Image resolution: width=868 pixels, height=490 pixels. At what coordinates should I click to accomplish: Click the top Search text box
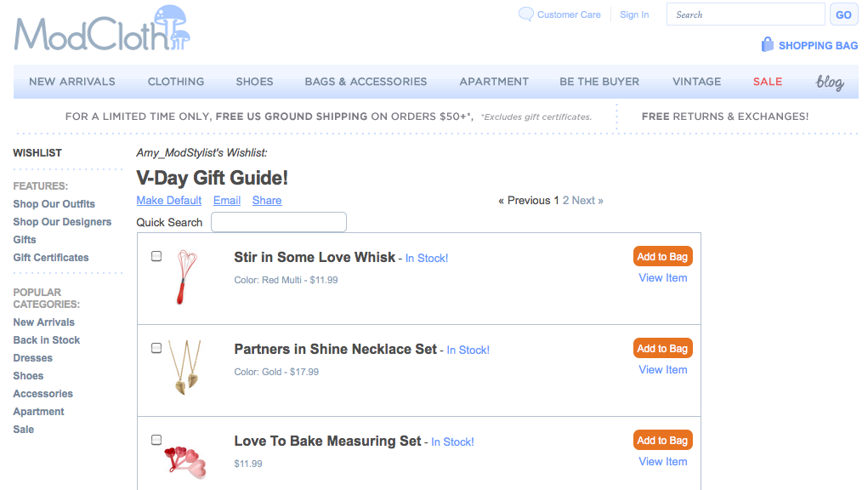(x=746, y=14)
